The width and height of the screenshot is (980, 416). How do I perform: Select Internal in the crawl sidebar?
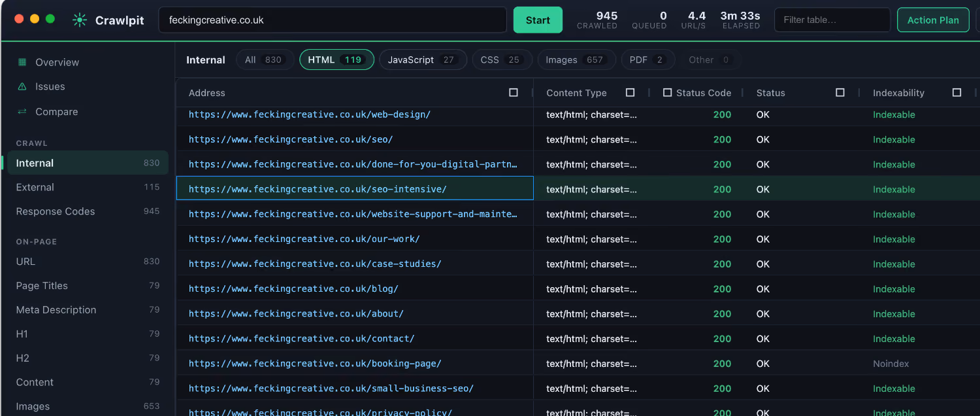(x=88, y=163)
